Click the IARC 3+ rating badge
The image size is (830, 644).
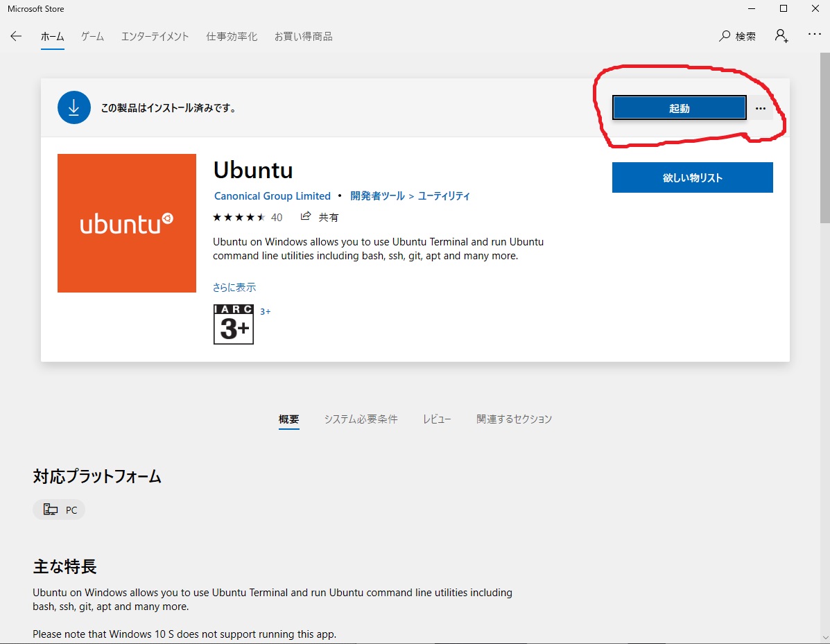tap(234, 324)
